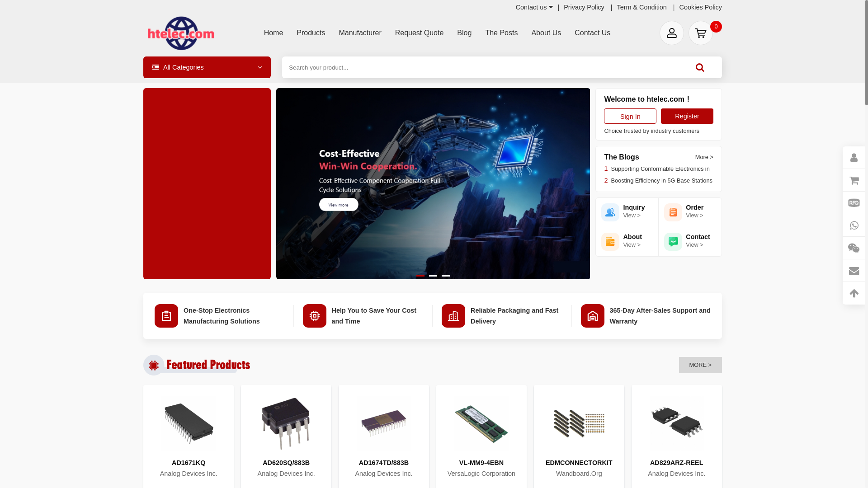Screen dimensions: 868x488
Task: Go to Request Quote menu item
Action: (419, 33)
